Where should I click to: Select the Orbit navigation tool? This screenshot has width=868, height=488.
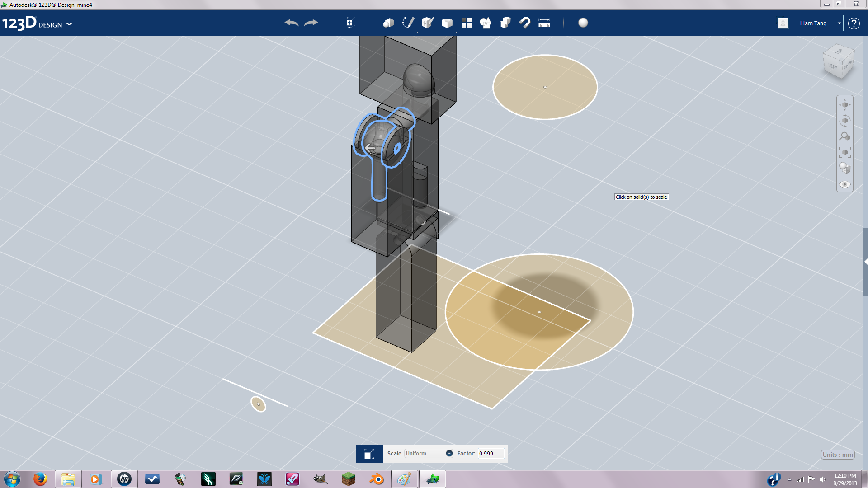tap(845, 121)
